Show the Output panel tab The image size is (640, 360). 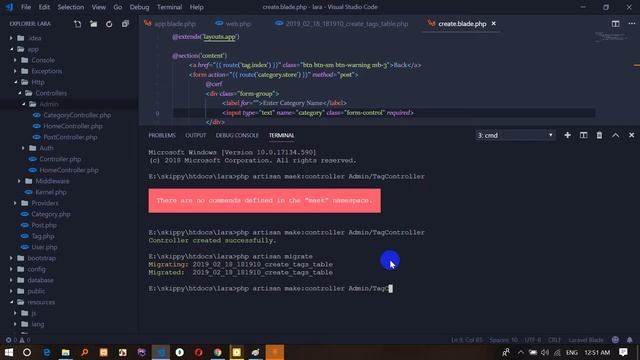(x=196, y=135)
